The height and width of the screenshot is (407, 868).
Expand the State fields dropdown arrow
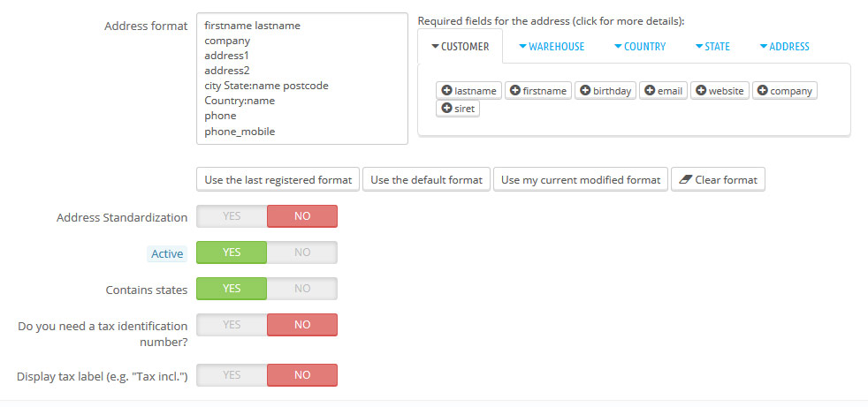(x=699, y=47)
